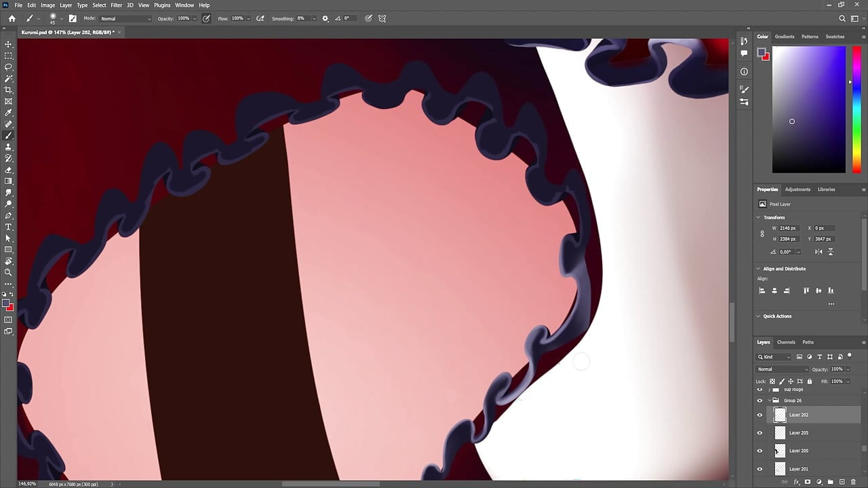Select the Frame tool
868x488 pixels.
pos(9,101)
